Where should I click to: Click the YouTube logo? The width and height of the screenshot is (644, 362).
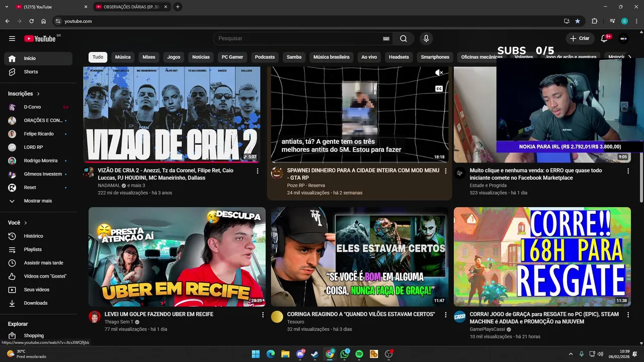coord(40,39)
